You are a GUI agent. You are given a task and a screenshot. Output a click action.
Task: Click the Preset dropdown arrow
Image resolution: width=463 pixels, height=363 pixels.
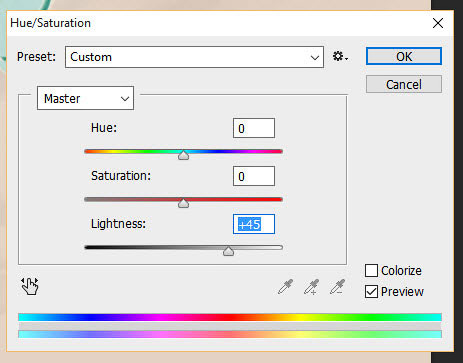point(315,57)
